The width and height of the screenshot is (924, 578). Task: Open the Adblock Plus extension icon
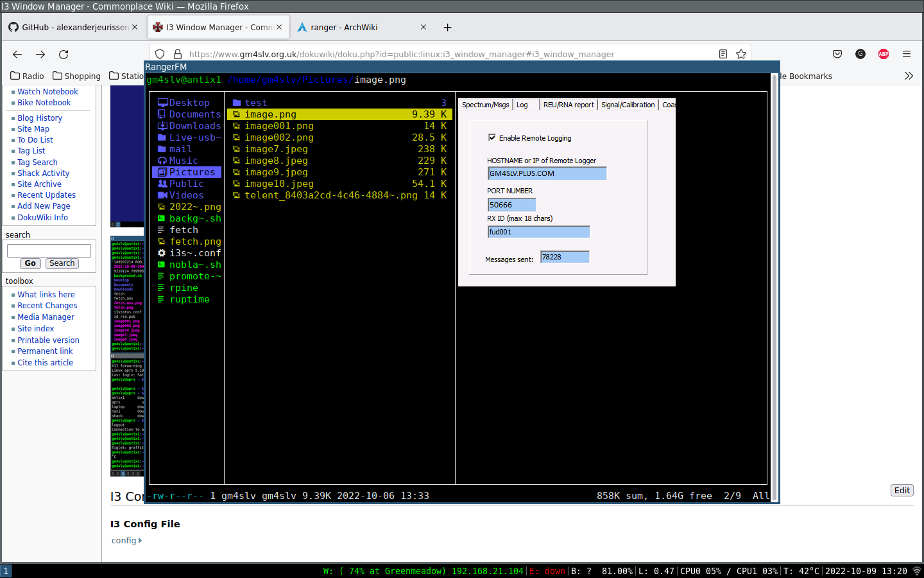point(884,54)
